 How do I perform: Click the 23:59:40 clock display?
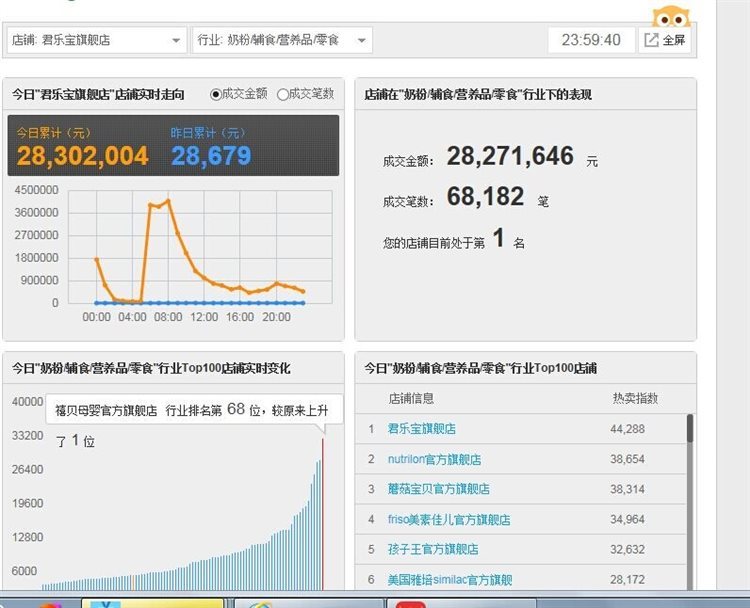click(591, 40)
